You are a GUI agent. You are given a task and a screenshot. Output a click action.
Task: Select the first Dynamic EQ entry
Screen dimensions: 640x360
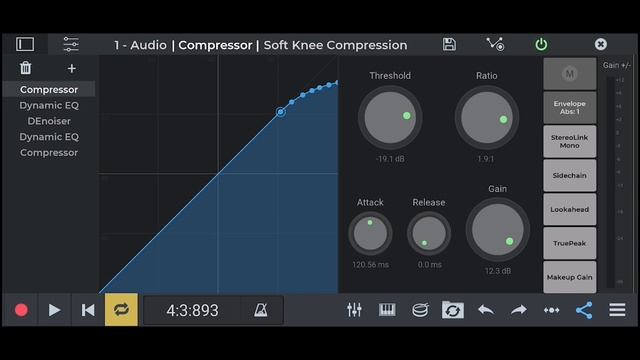click(49, 105)
